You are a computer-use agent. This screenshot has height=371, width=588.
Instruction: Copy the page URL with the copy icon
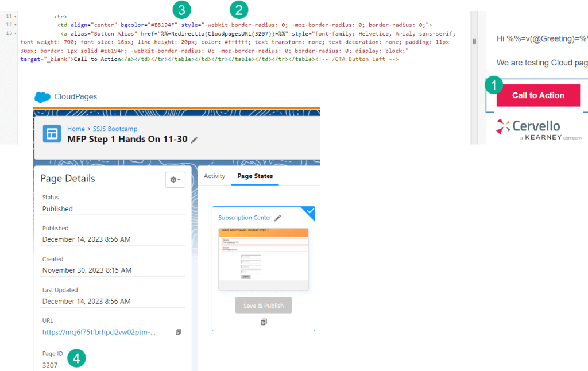178,332
